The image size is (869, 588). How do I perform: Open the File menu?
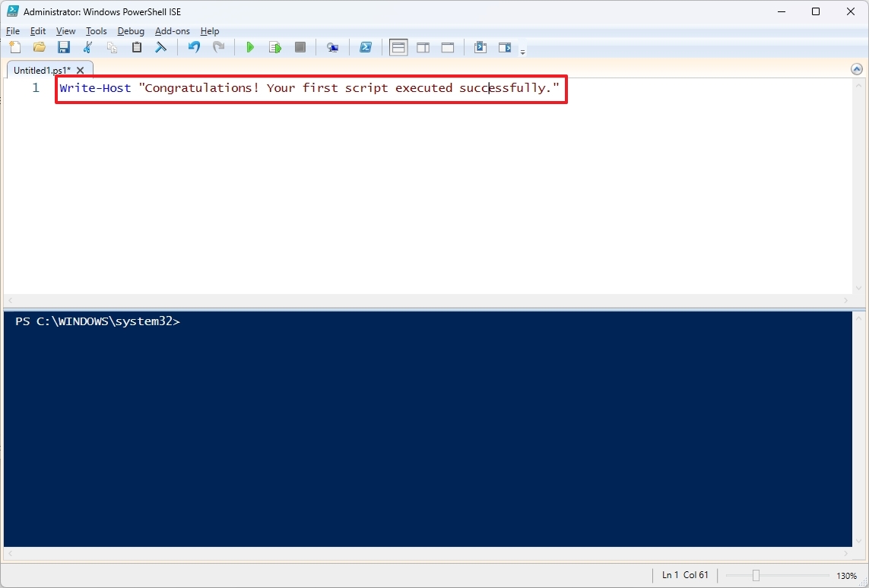pos(13,31)
